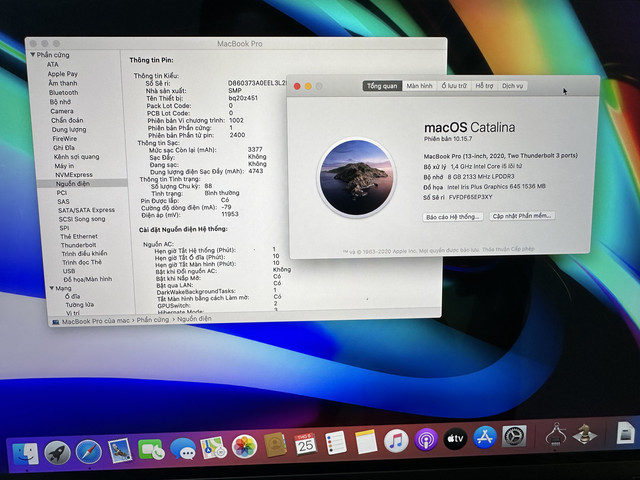
Task: Open the Ổ lưu trữ tab
Action: 454,86
